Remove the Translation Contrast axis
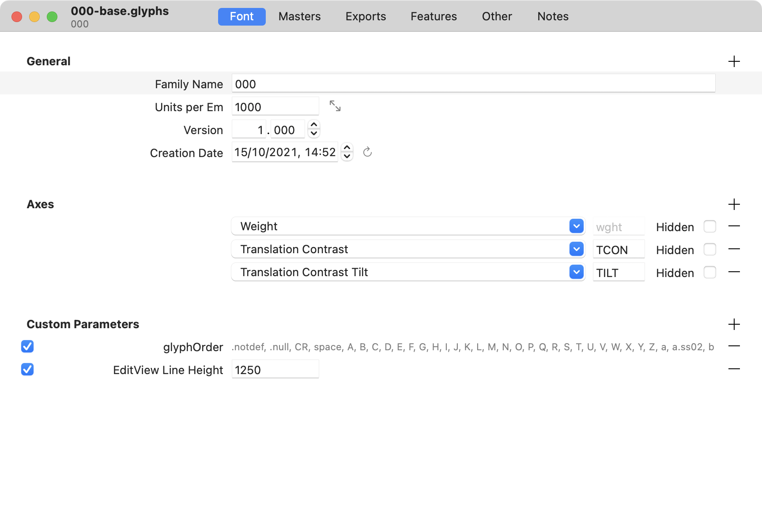 click(734, 249)
